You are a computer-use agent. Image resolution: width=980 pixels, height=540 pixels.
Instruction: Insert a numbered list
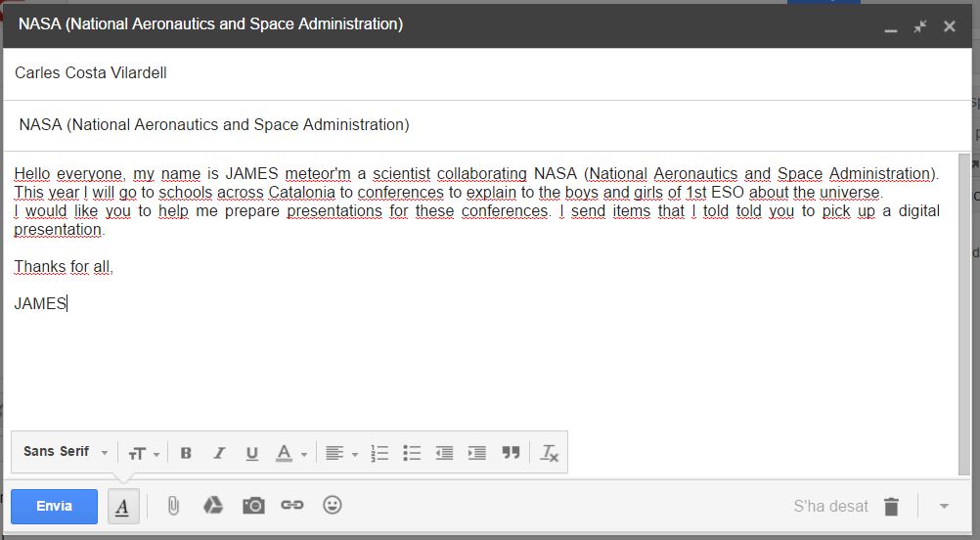tap(379, 453)
